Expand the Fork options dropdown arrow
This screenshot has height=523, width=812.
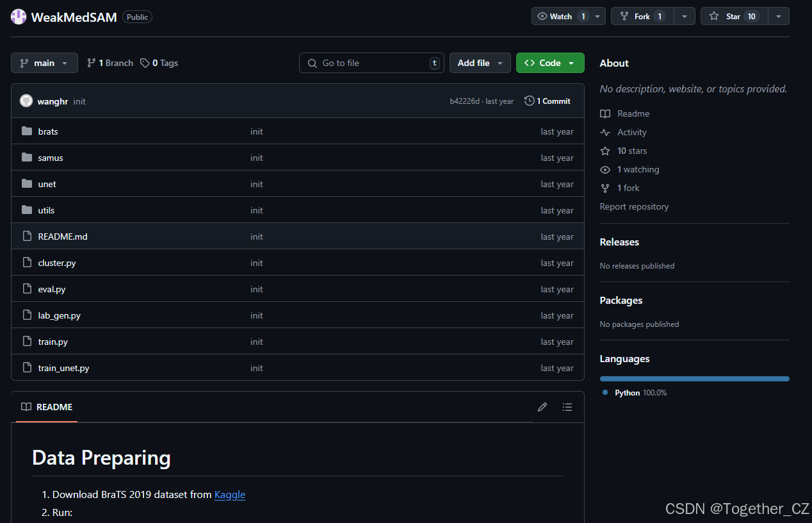[x=685, y=17]
